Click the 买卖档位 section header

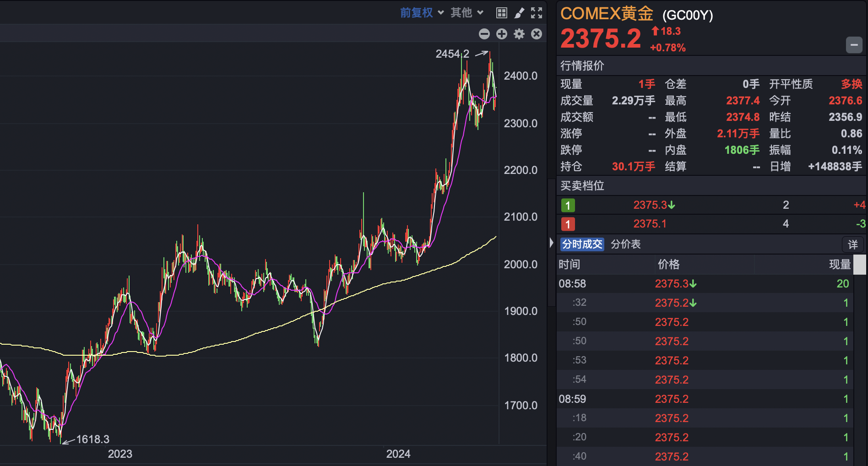pyautogui.click(x=582, y=185)
